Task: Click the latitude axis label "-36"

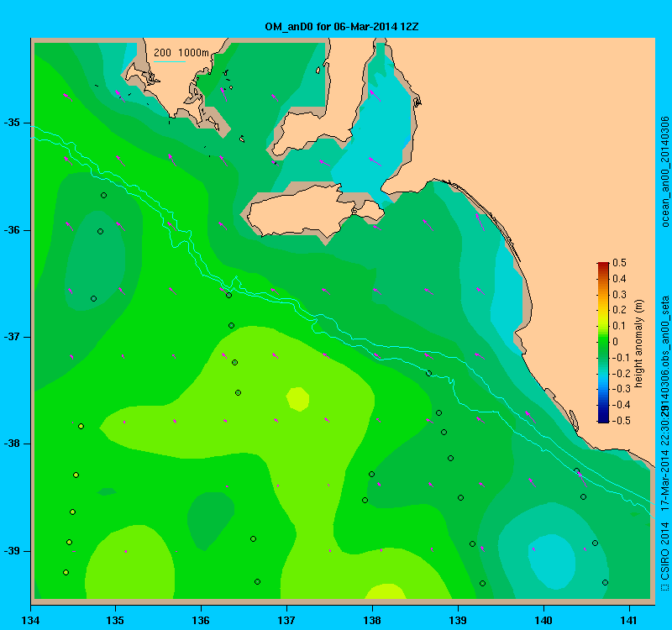Action: (x=12, y=230)
